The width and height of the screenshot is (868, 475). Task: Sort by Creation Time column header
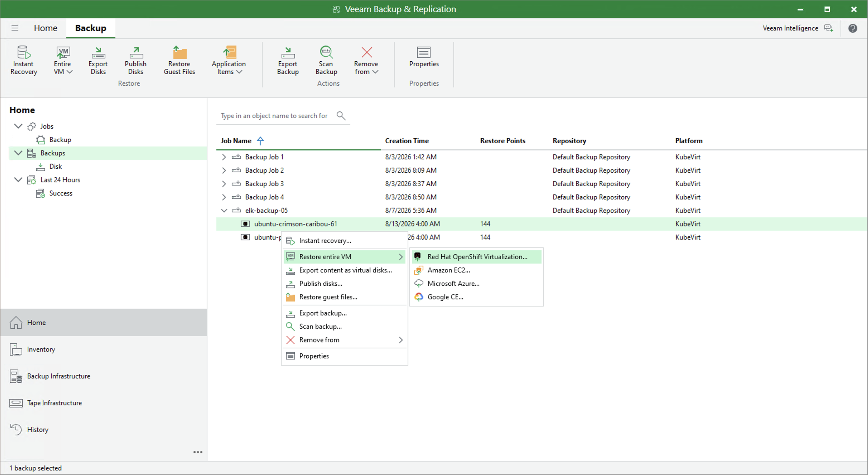tap(407, 141)
